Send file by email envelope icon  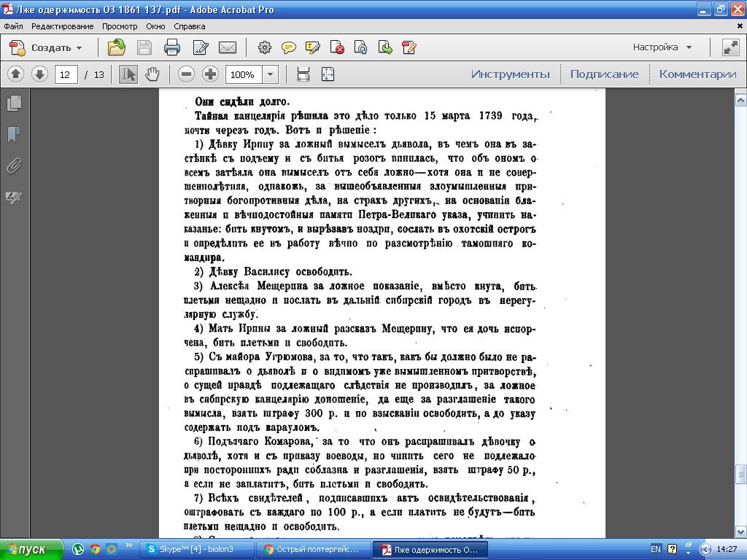(x=228, y=47)
